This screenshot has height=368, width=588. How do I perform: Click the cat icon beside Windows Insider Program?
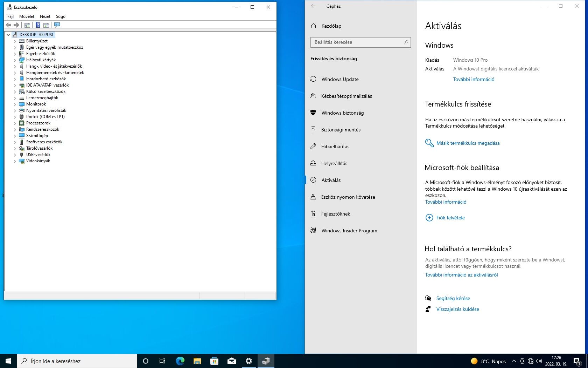coord(313,231)
